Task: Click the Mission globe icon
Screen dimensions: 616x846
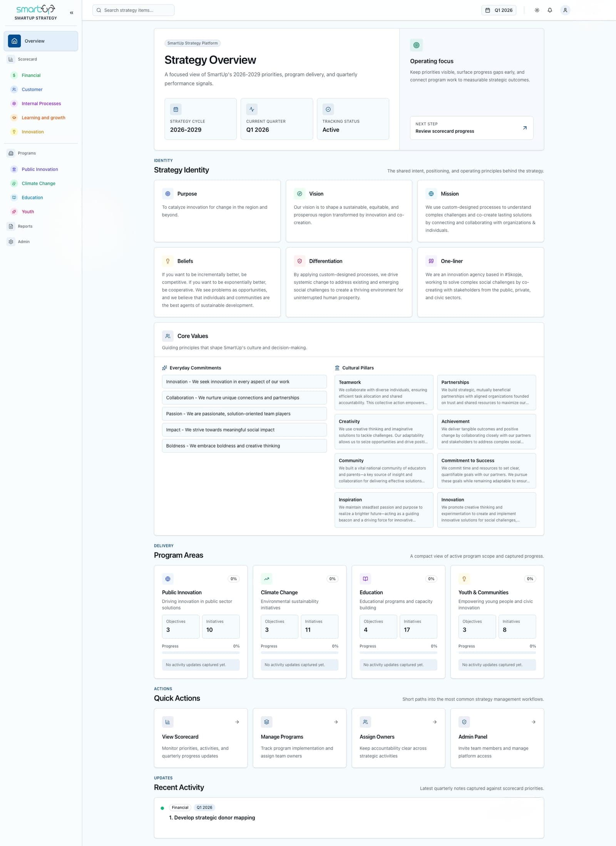Action: click(431, 194)
